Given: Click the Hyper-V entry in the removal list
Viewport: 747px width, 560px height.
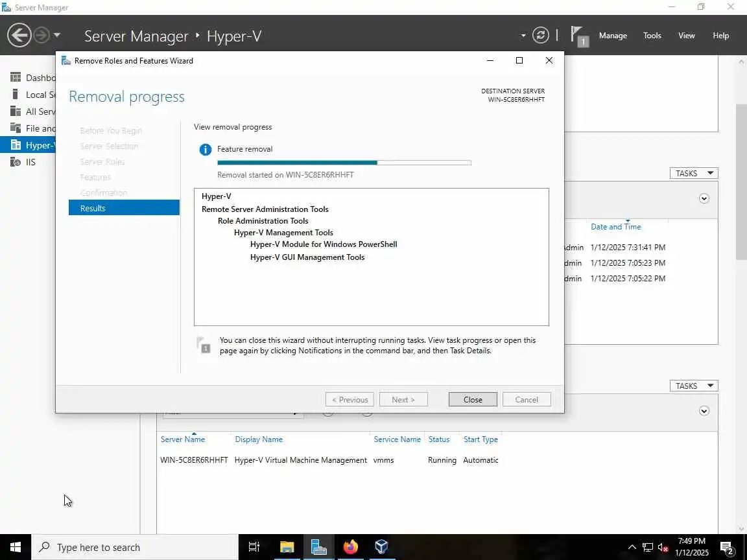Looking at the screenshot, I should [x=217, y=196].
